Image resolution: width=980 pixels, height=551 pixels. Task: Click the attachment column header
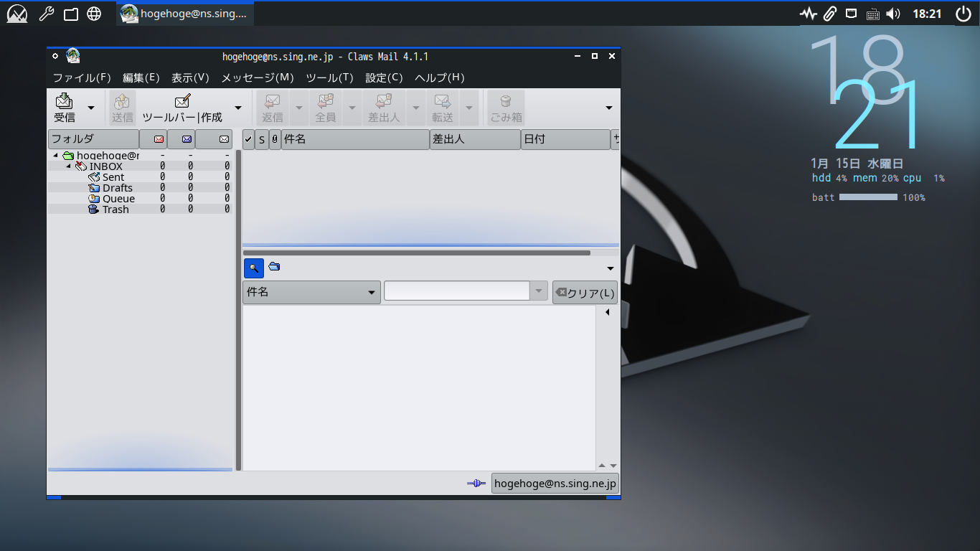(275, 139)
